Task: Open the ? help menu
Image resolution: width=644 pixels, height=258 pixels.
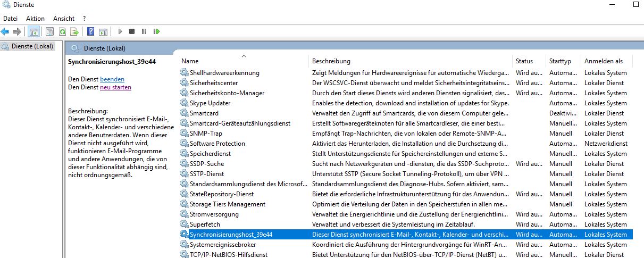Action: coord(84,18)
